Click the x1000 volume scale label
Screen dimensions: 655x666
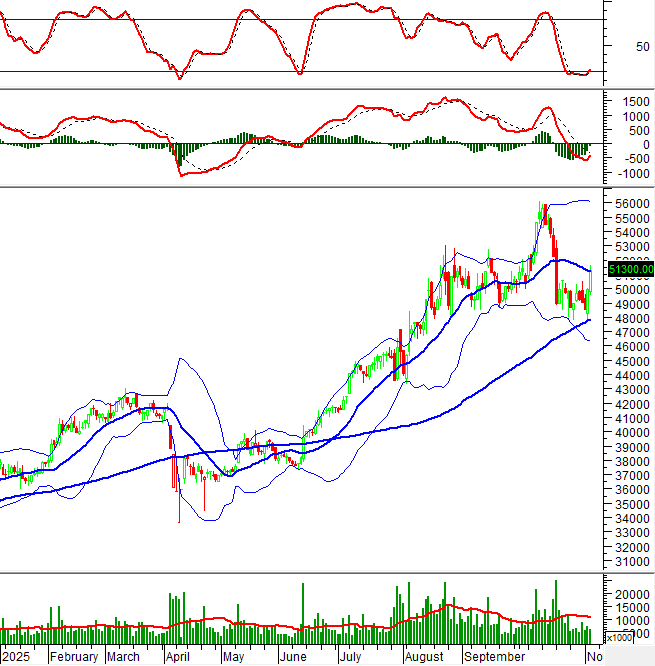coord(619,638)
